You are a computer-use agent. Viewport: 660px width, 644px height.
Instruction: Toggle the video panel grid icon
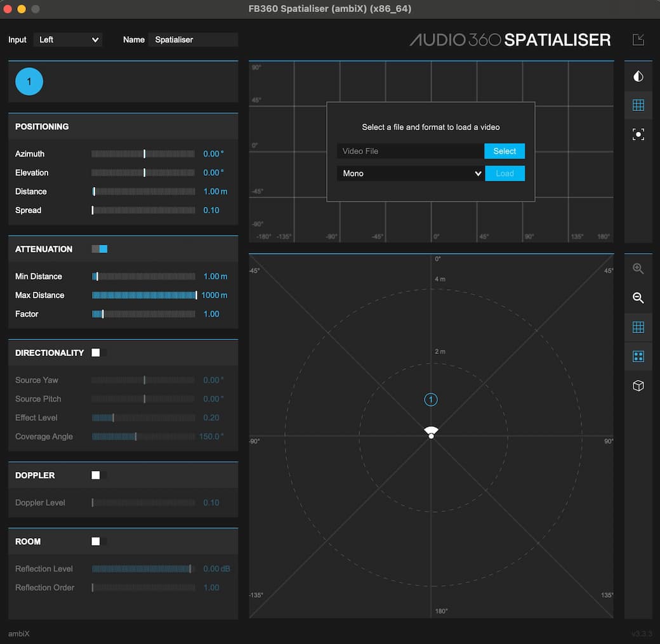(x=638, y=105)
